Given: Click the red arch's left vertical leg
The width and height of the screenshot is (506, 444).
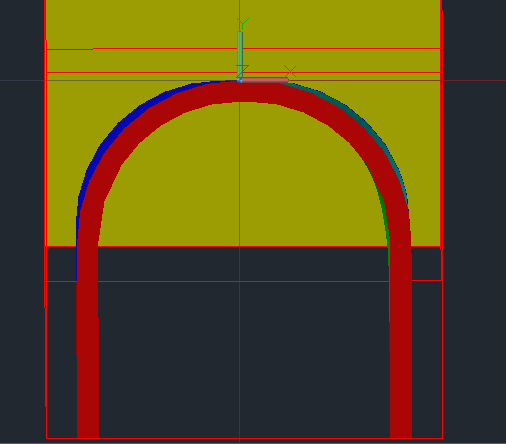Looking at the screenshot, I should point(88,333).
